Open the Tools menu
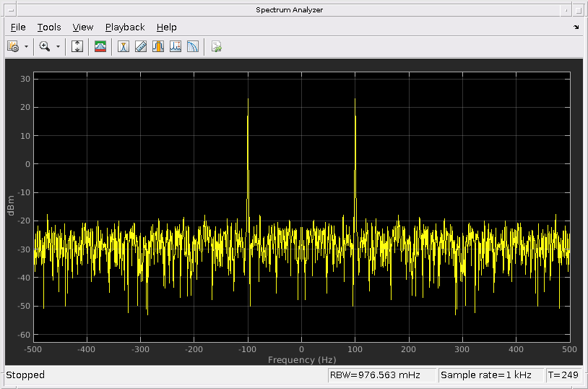Image resolution: width=588 pixels, height=389 pixels. [49, 27]
